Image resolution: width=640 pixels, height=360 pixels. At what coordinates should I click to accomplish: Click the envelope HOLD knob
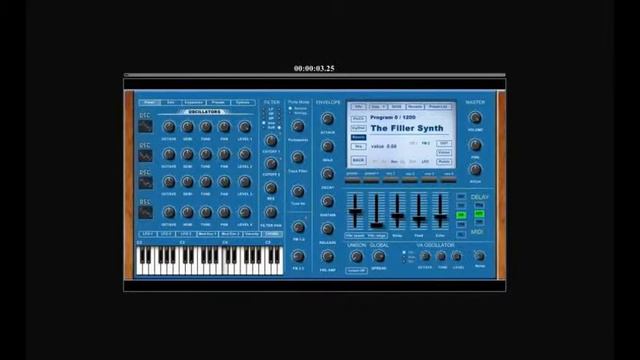tap(327, 146)
